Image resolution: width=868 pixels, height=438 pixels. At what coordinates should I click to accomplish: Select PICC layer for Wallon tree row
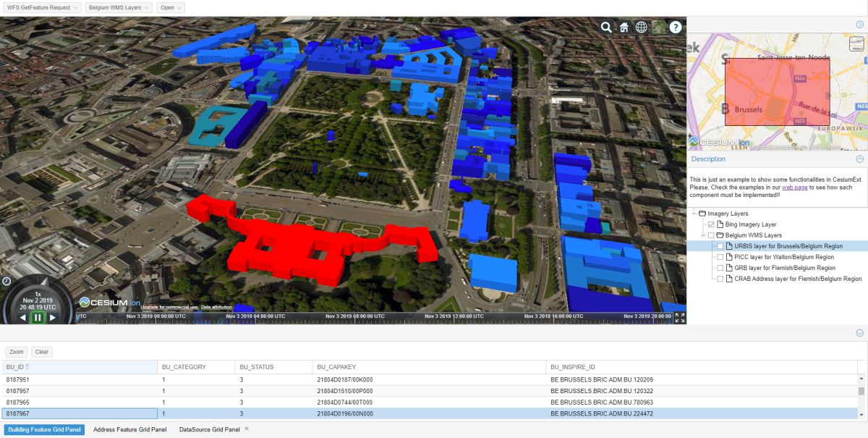coord(777,257)
